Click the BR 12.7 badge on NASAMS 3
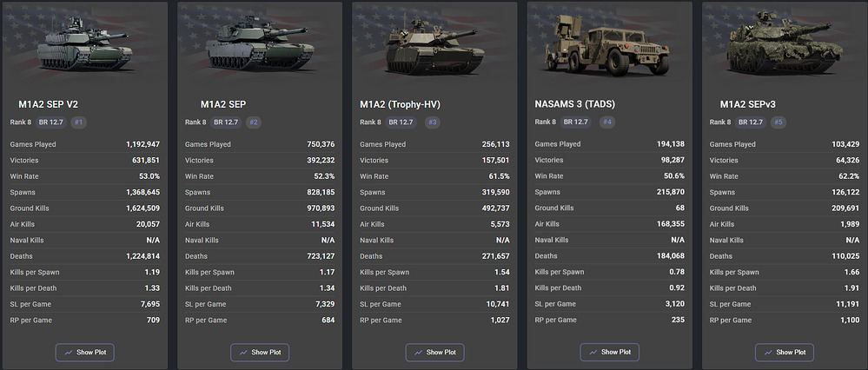Image resolution: width=868 pixels, height=370 pixels. tap(576, 122)
